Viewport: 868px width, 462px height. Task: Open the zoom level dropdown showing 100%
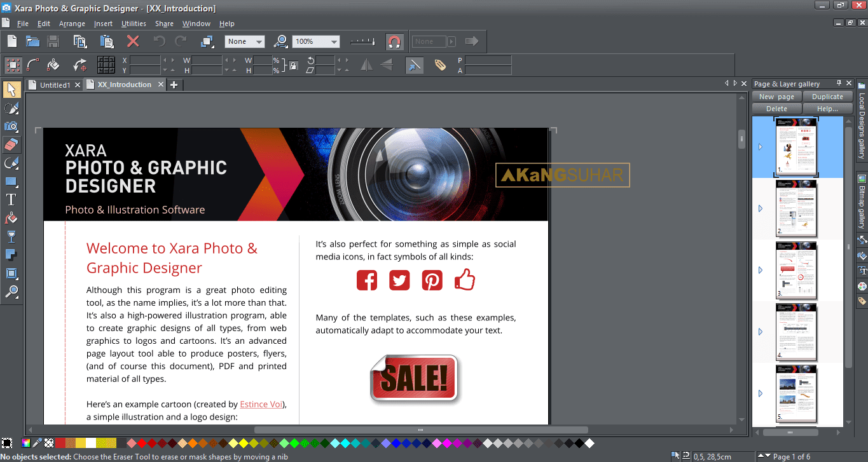click(x=334, y=41)
